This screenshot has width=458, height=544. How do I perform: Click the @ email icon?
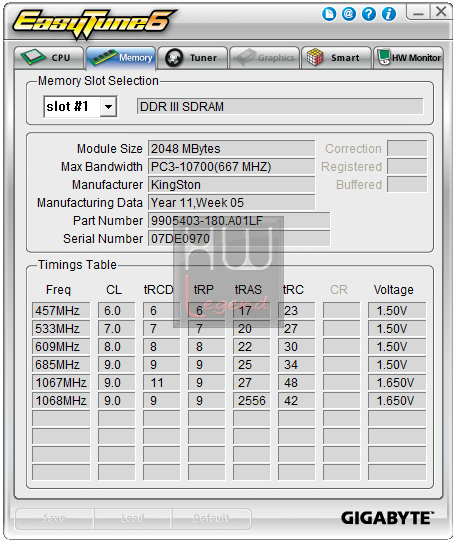[349, 14]
